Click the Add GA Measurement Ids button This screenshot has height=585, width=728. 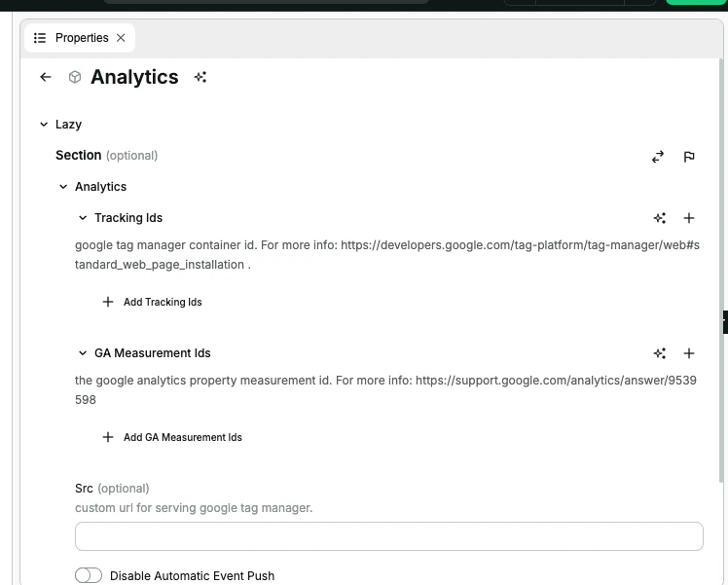tap(172, 437)
